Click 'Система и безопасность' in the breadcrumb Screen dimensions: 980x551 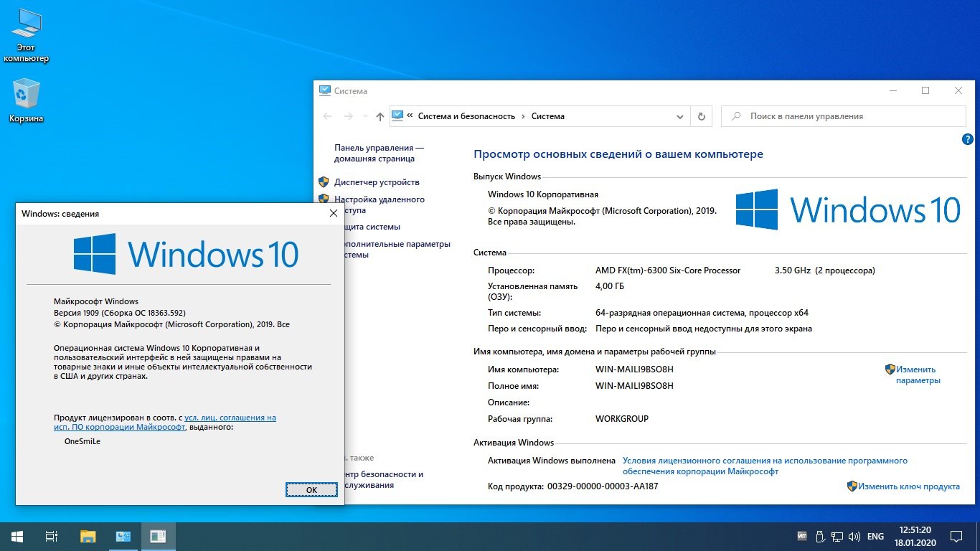[x=466, y=116]
